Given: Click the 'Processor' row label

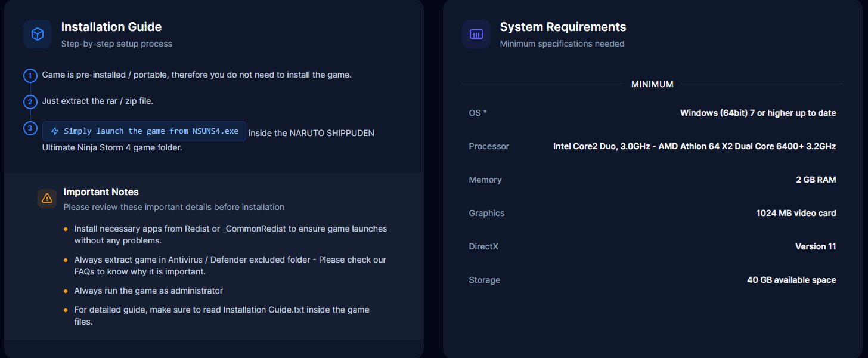Looking at the screenshot, I should (489, 146).
